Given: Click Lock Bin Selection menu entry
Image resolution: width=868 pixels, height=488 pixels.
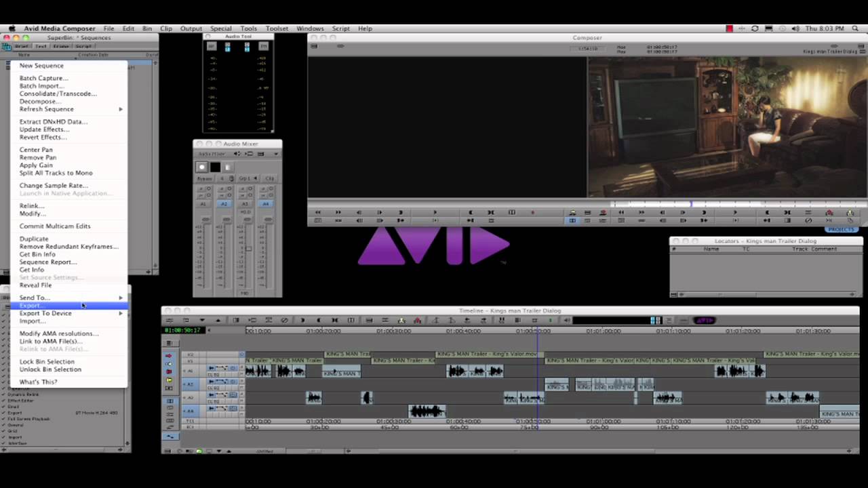Looking at the screenshot, I should click(47, 362).
